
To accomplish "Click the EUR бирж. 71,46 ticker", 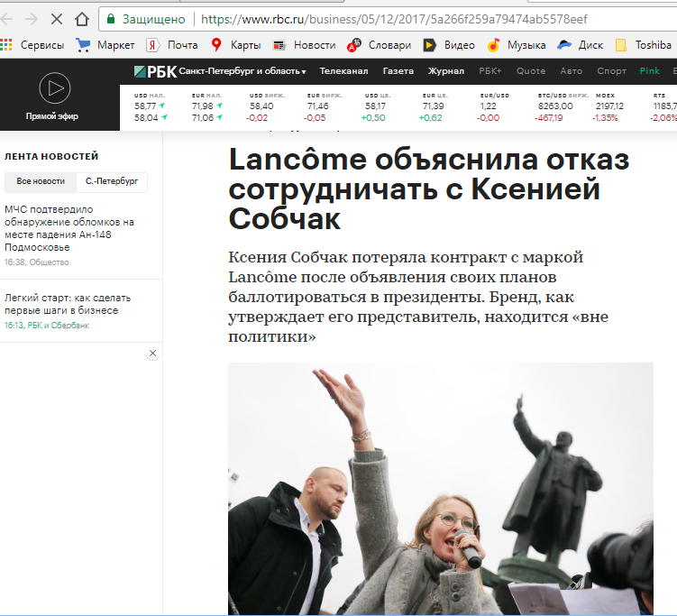I will (x=324, y=106).
